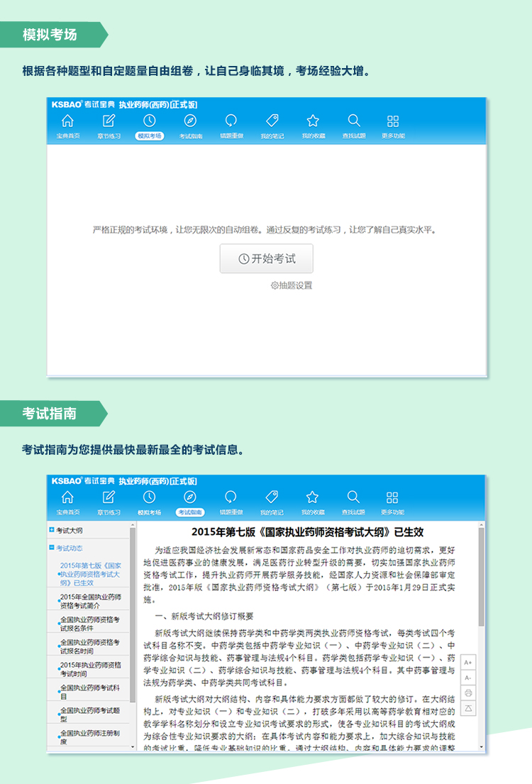Open 2015年执业药师资格考试时间 in sidebar

pos(90,669)
